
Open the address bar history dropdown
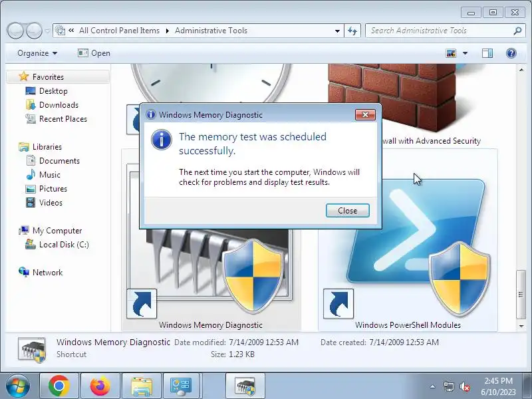tap(337, 31)
